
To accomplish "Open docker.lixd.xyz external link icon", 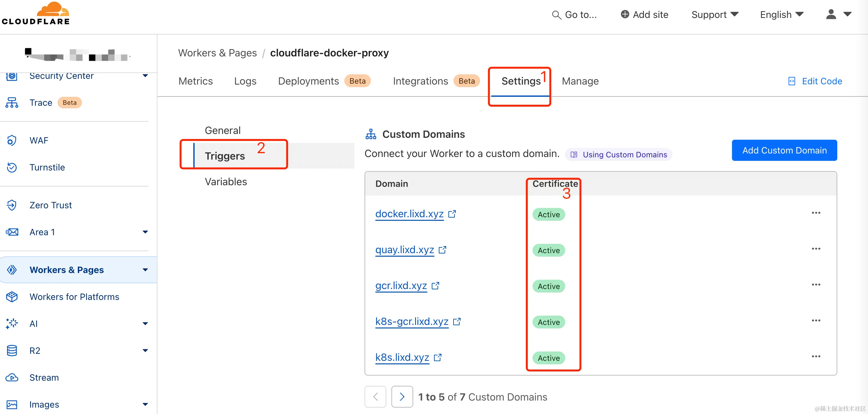I will click(x=452, y=214).
